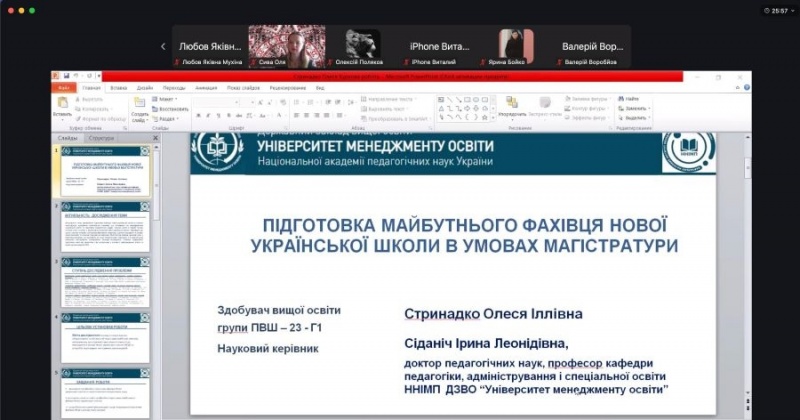Open the Select (Выделить) dropdown
This screenshot has height=420, width=800.
click(634, 117)
